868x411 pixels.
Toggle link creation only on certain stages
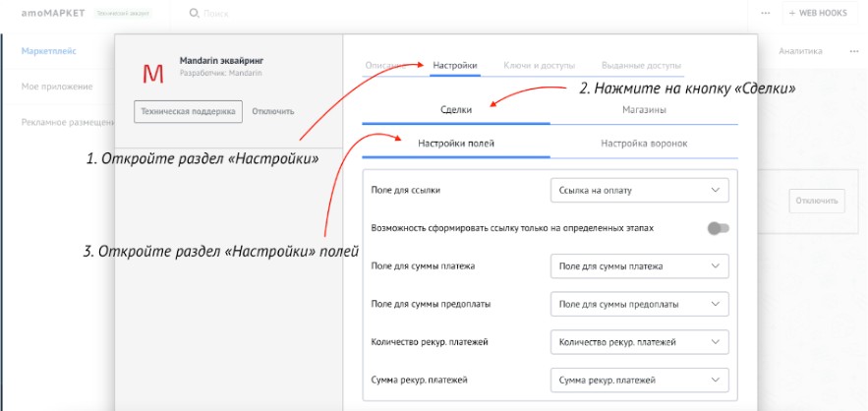718,228
